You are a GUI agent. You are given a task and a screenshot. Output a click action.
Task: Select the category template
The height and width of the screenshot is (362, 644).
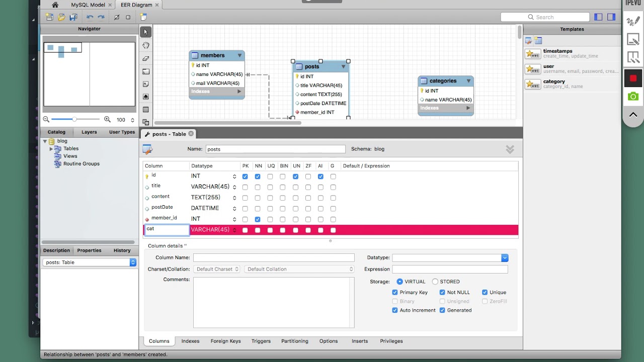click(572, 84)
